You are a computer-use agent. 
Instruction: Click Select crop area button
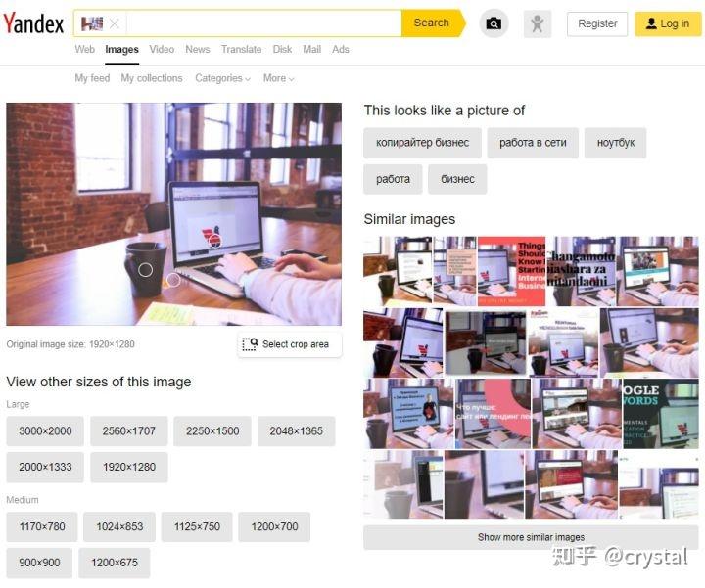(x=290, y=344)
